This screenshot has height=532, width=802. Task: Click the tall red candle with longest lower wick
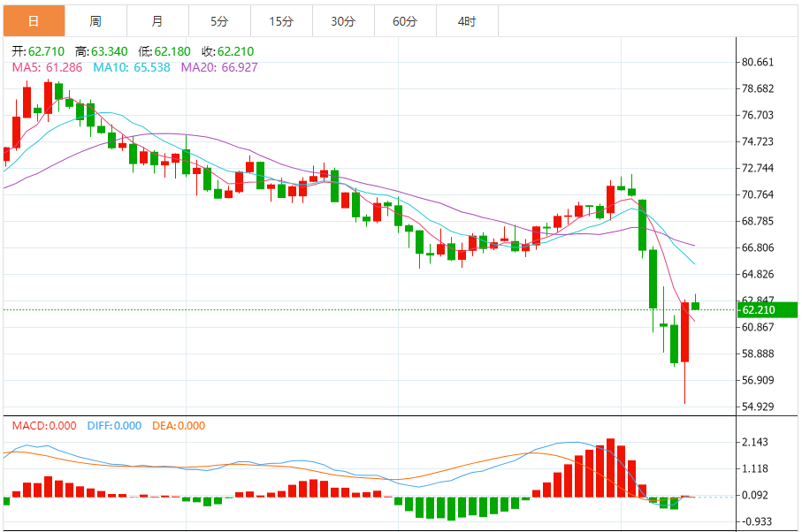(x=685, y=332)
